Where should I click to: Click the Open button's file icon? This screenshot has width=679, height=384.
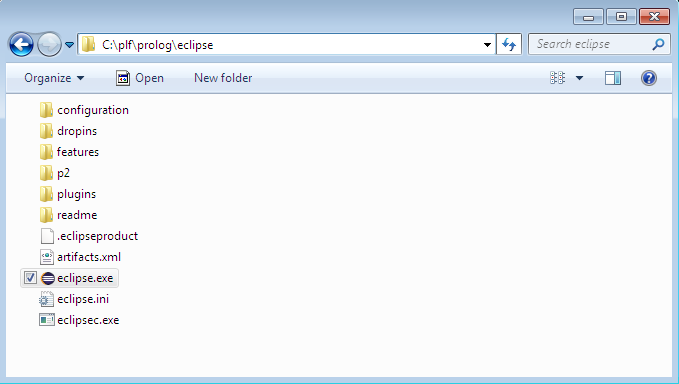(123, 78)
